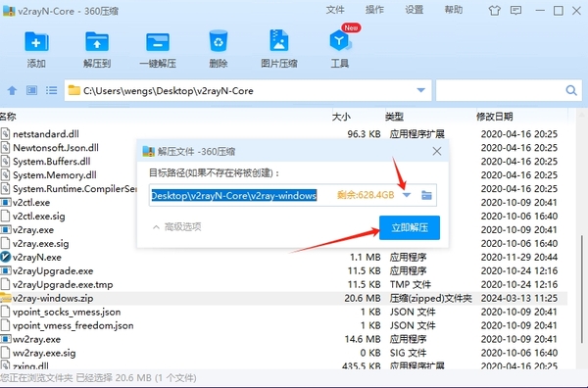Open the 操作 (Operation) menu
Image resolution: width=588 pixels, height=388 pixels.
pyautogui.click(x=374, y=10)
